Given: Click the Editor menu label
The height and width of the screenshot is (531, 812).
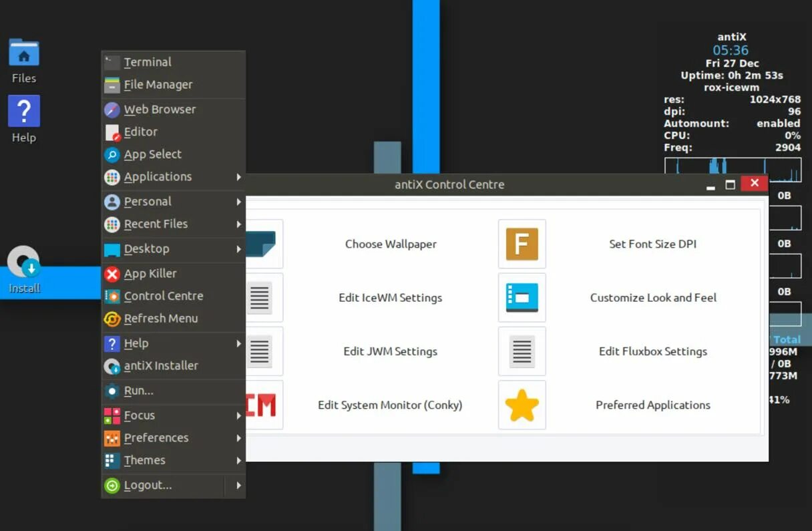Looking at the screenshot, I should [x=141, y=132].
